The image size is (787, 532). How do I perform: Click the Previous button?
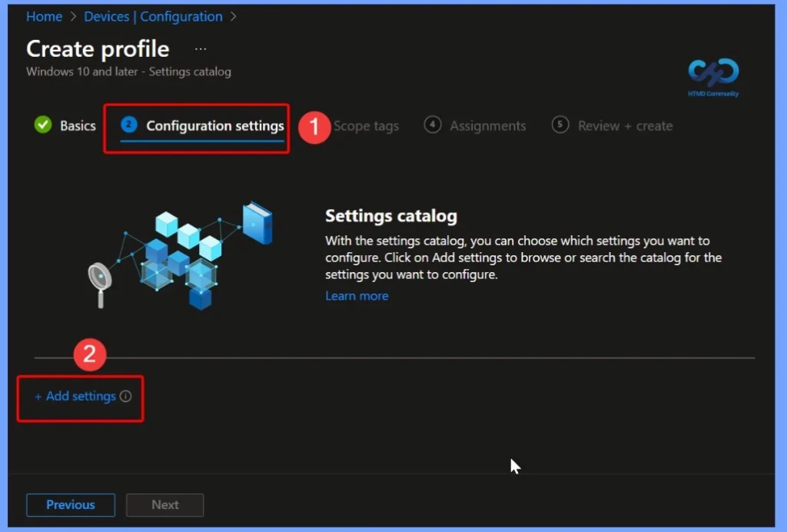(71, 505)
